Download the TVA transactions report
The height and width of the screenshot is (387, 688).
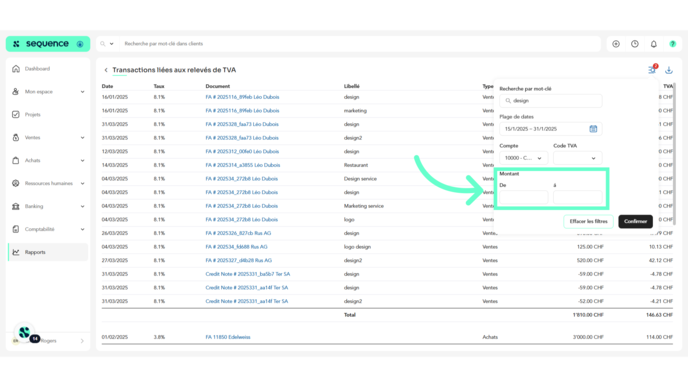click(x=669, y=70)
